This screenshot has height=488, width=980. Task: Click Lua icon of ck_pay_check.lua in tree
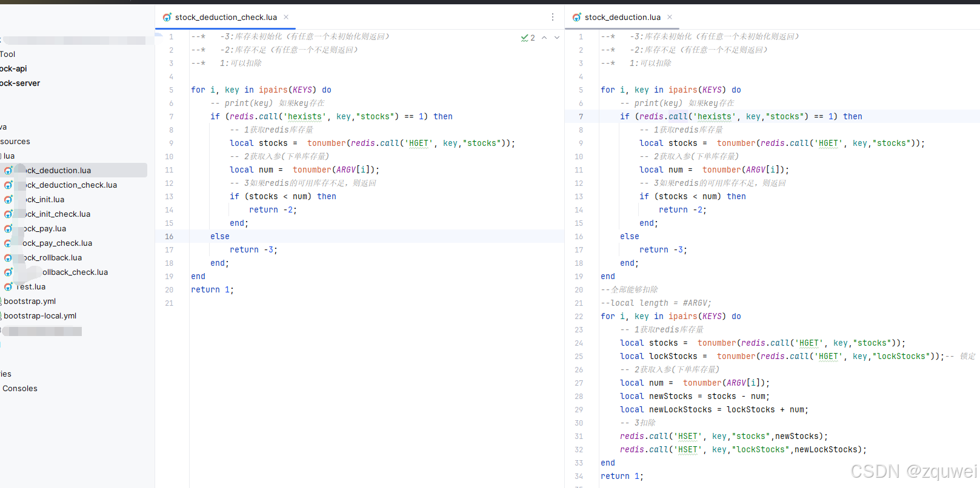(8, 243)
